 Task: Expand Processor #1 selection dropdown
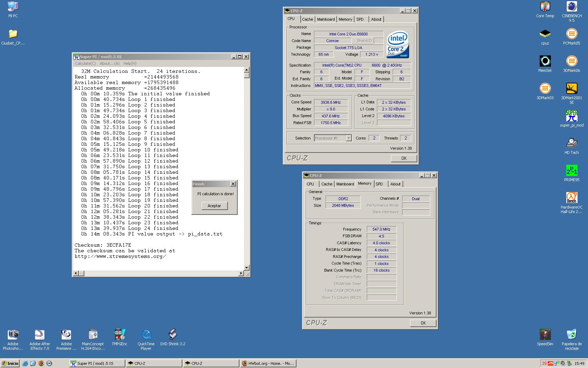[x=349, y=138]
